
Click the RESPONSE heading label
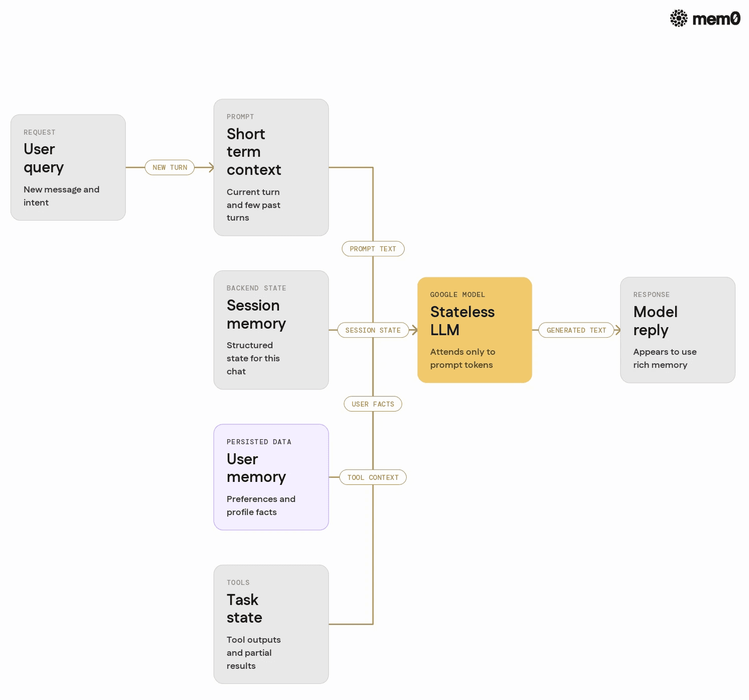point(651,295)
